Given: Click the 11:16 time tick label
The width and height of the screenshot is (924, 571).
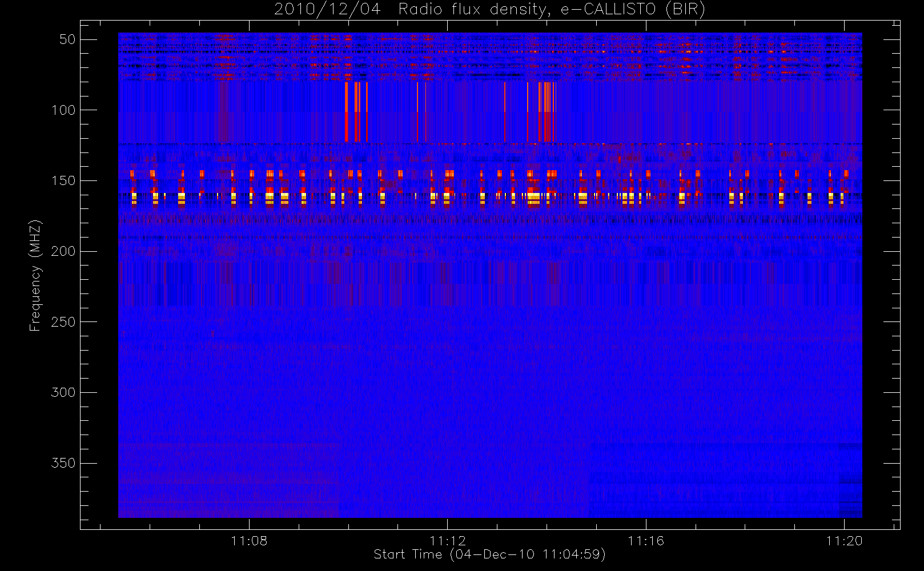Looking at the screenshot, I should tap(646, 541).
